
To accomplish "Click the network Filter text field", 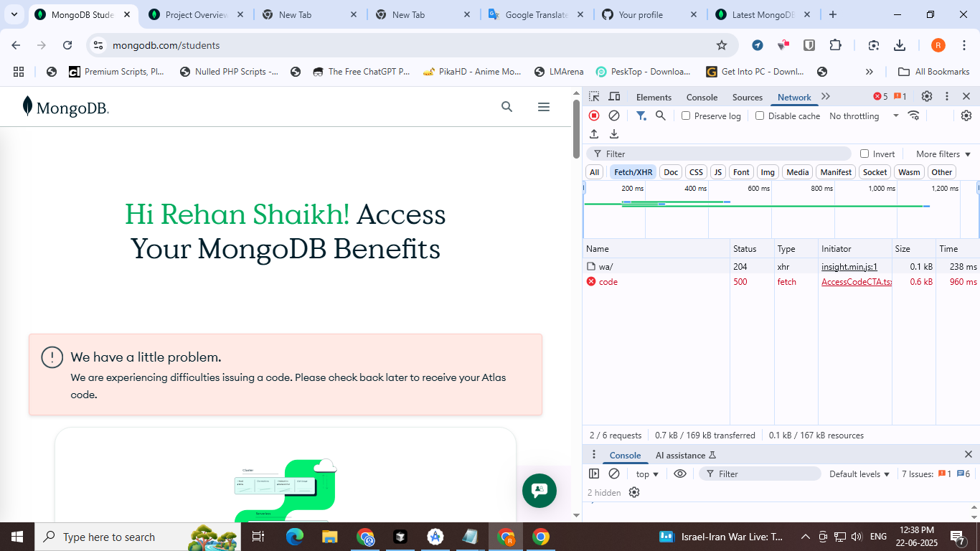I will (725, 154).
